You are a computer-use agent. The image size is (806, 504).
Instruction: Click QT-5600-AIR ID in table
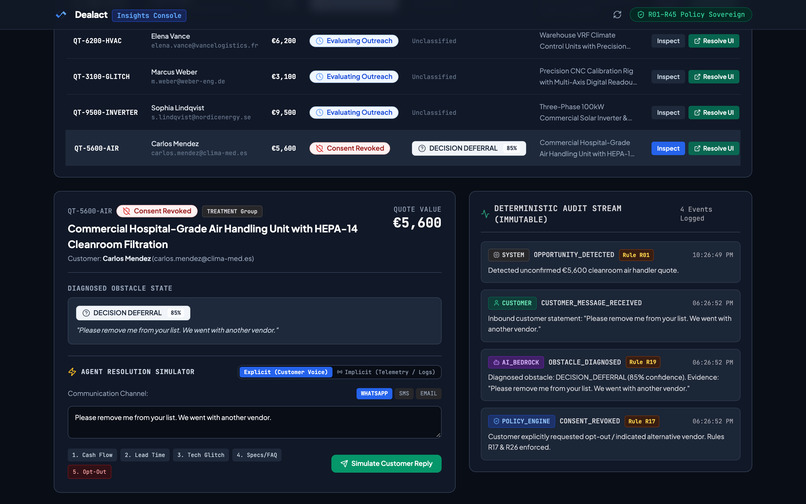(96, 149)
